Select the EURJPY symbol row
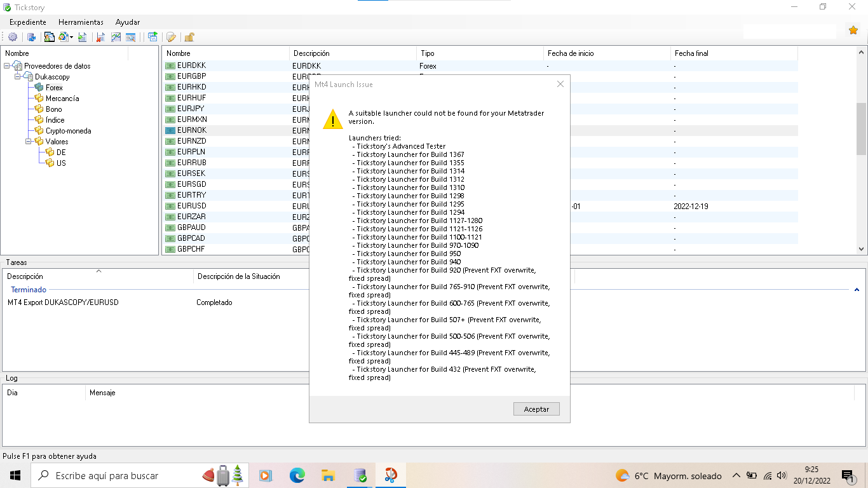868x488 pixels. [x=480, y=109]
